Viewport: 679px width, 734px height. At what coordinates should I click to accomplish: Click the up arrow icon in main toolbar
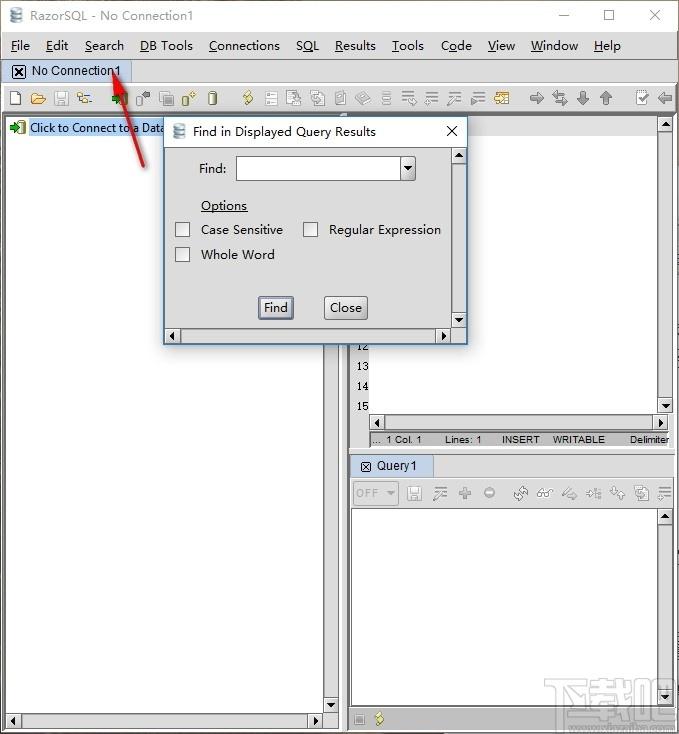(606, 98)
